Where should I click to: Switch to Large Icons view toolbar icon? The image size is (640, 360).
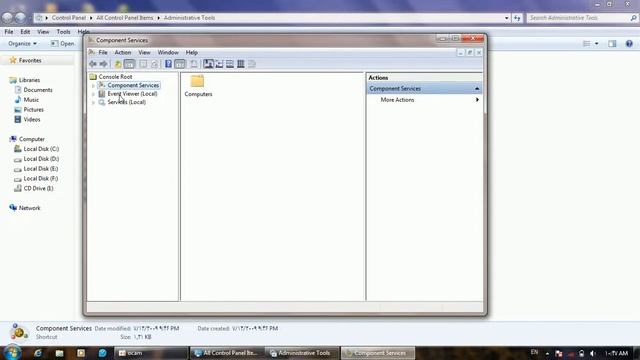(208, 64)
